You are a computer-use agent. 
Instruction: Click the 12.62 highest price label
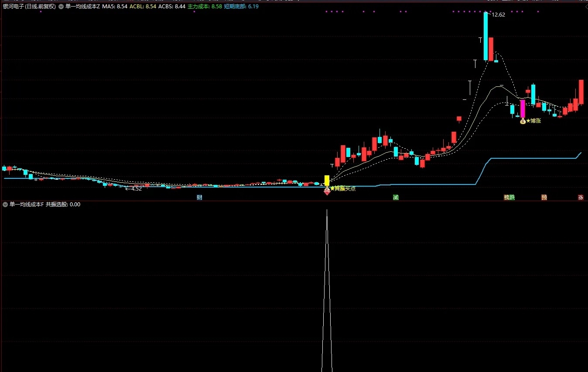coord(498,15)
